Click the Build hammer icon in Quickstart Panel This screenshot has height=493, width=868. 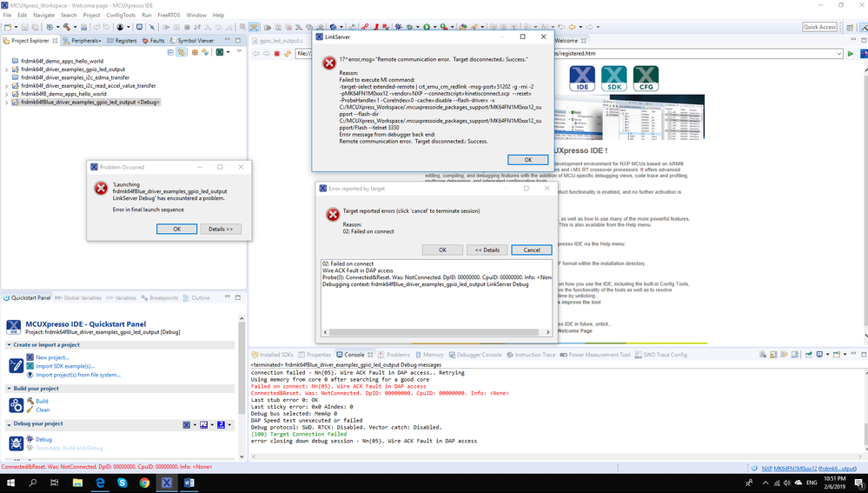point(30,401)
